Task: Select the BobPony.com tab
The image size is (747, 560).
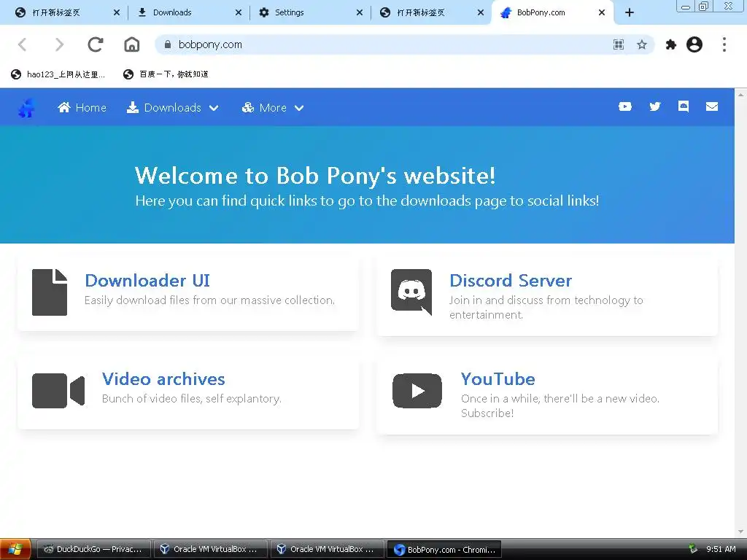Action: (553, 13)
